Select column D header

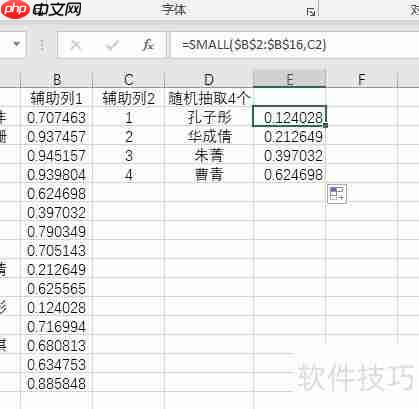pos(209,79)
